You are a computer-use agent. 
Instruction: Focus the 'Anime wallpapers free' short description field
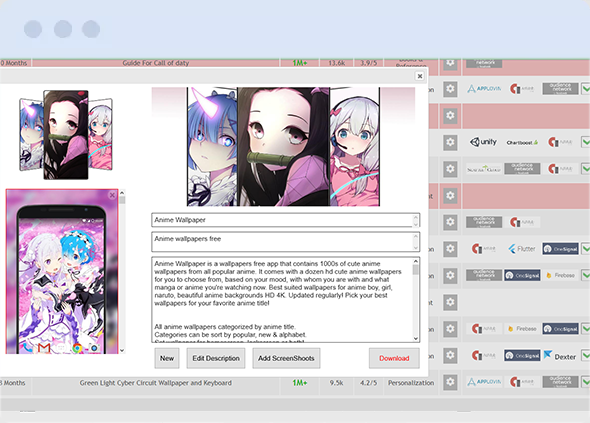tap(285, 242)
